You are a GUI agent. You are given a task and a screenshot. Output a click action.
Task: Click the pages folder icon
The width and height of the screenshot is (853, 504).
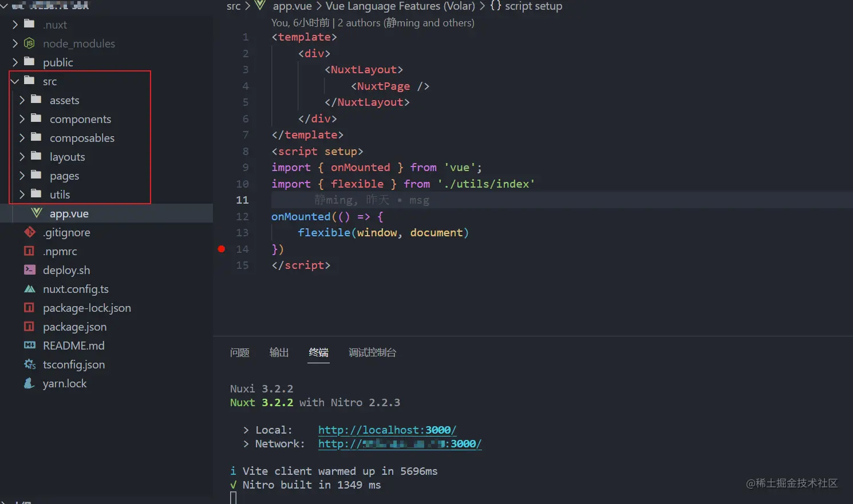pos(36,175)
